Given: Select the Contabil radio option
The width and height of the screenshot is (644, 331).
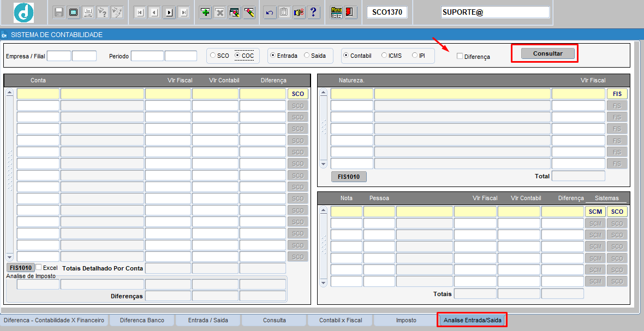Looking at the screenshot, I should click(x=346, y=56).
